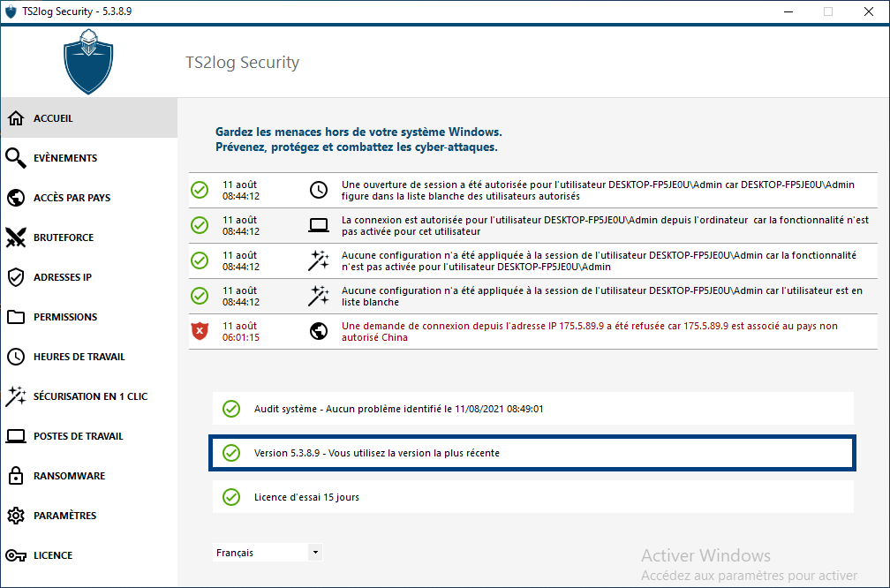Screen dimensions: 890x588
Task: Click the Audit système status tile text
Action: pos(398,409)
